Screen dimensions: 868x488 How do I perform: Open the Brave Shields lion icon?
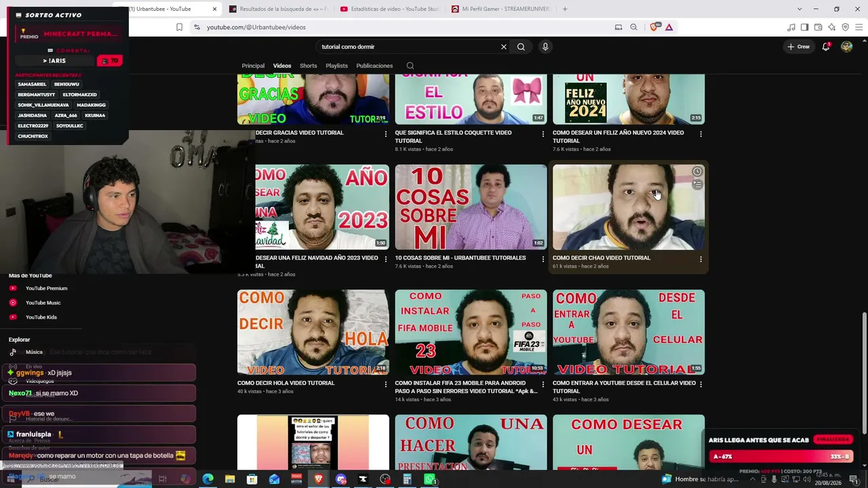pyautogui.click(x=654, y=27)
